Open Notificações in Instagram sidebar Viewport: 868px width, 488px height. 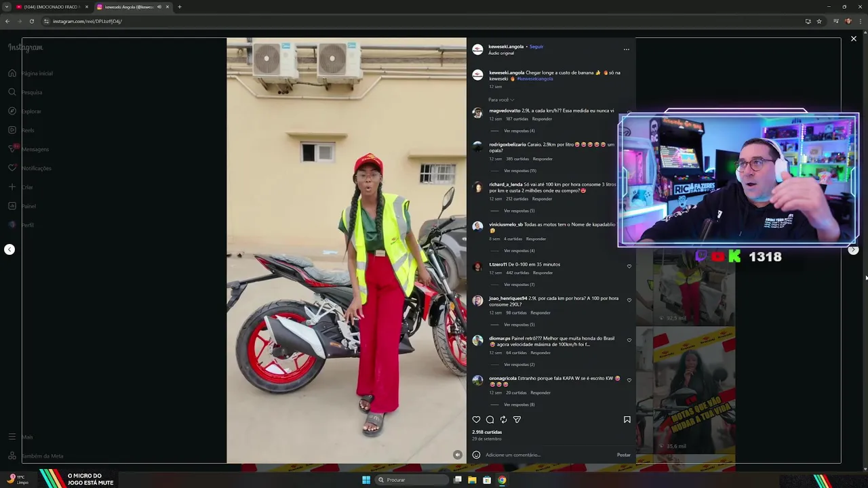point(30,168)
